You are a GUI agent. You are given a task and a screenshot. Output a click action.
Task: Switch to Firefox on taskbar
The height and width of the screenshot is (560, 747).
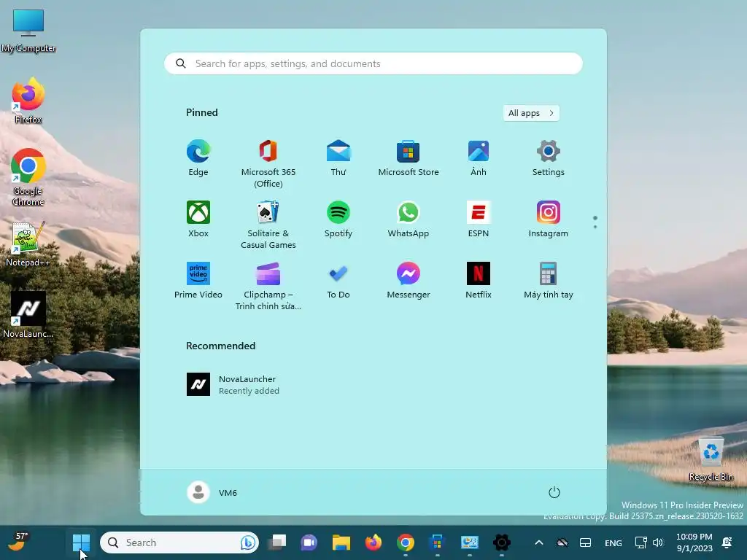pos(373,542)
